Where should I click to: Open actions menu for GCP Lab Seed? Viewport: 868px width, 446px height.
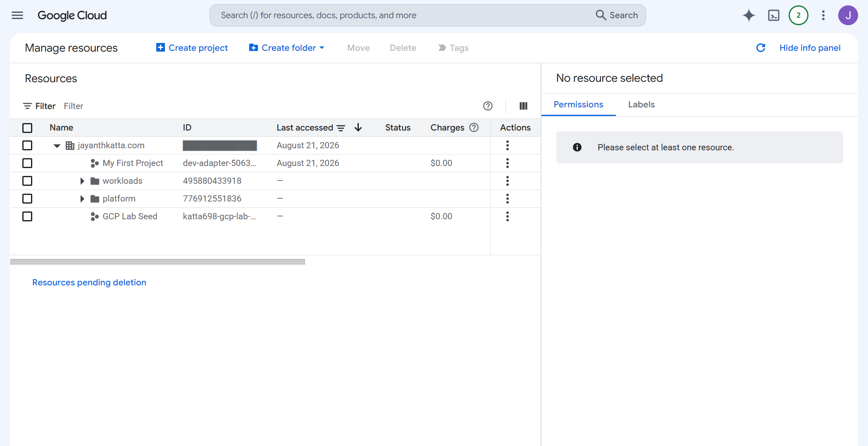507,216
